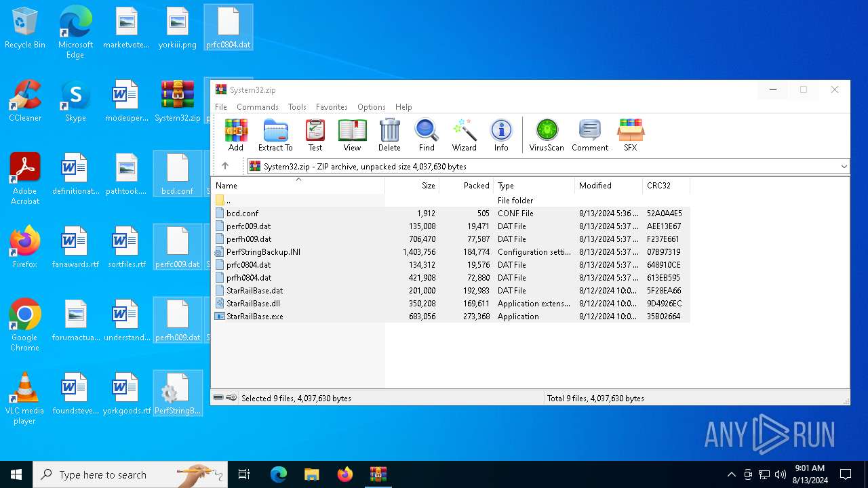Open the Options menu
The width and height of the screenshot is (868, 488).
[x=371, y=107]
